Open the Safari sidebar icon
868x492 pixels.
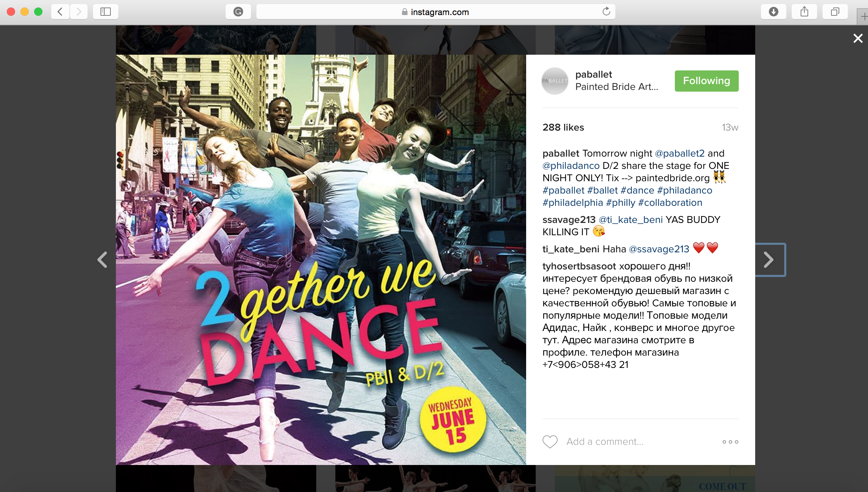tap(106, 11)
